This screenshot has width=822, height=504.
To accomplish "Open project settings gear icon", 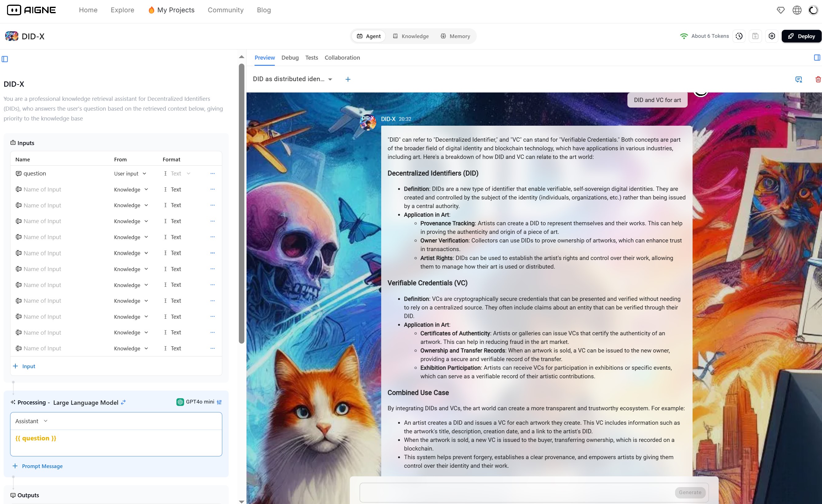I will point(772,36).
